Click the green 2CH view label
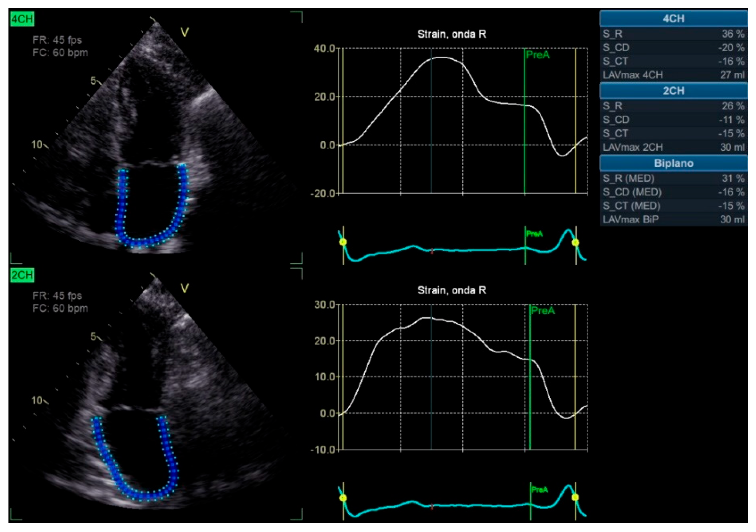This screenshot has width=756, height=532. 22,275
